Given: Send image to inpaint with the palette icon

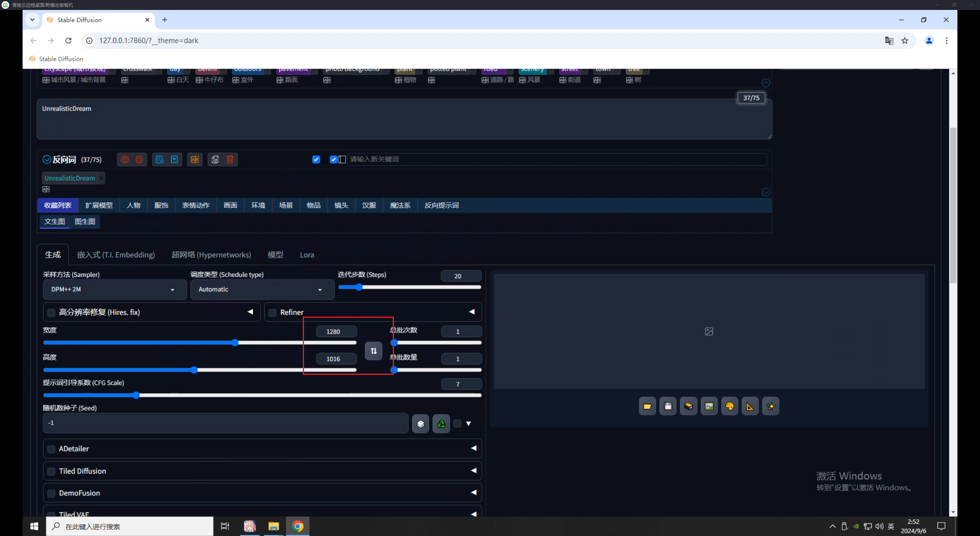Looking at the screenshot, I should (730, 406).
